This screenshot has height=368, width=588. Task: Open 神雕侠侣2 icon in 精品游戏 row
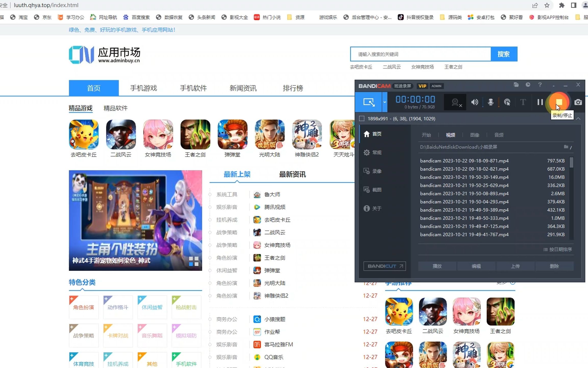click(307, 134)
